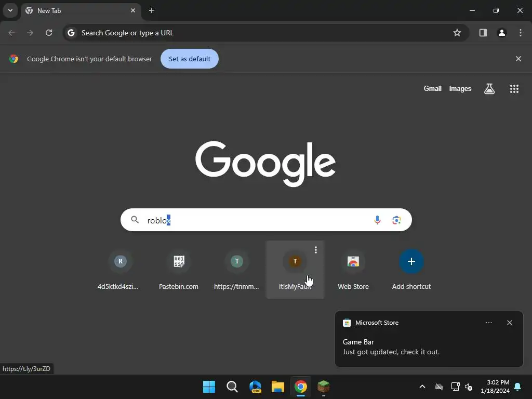Reload the page
This screenshot has width=532, height=399.
pyautogui.click(x=49, y=33)
